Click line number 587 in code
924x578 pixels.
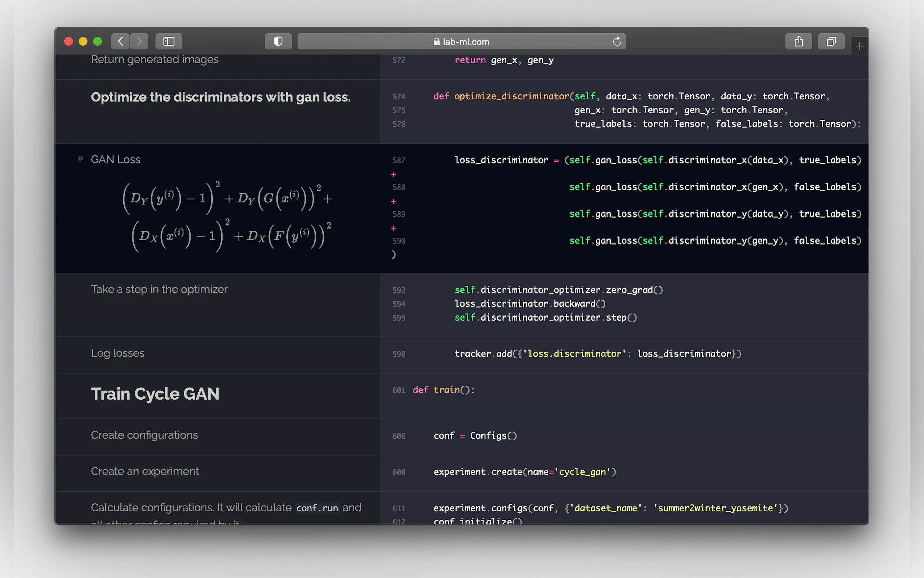click(x=398, y=161)
